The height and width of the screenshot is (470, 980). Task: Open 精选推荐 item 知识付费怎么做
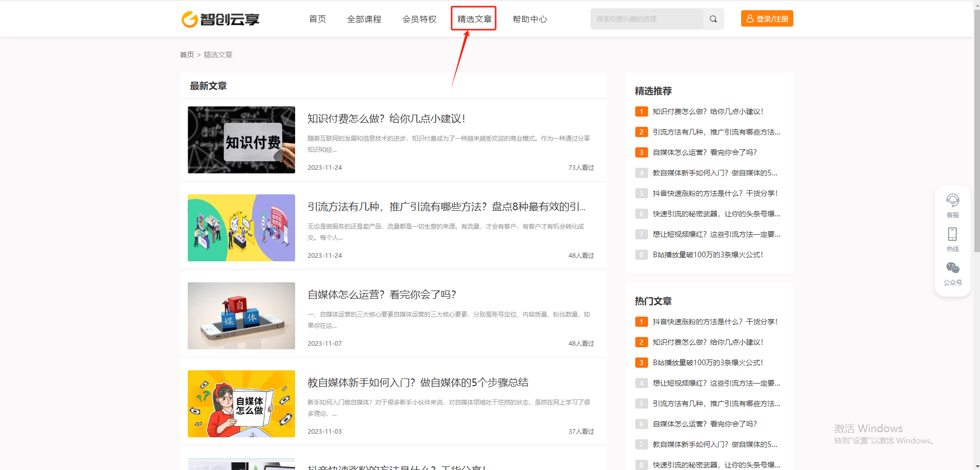(708, 111)
